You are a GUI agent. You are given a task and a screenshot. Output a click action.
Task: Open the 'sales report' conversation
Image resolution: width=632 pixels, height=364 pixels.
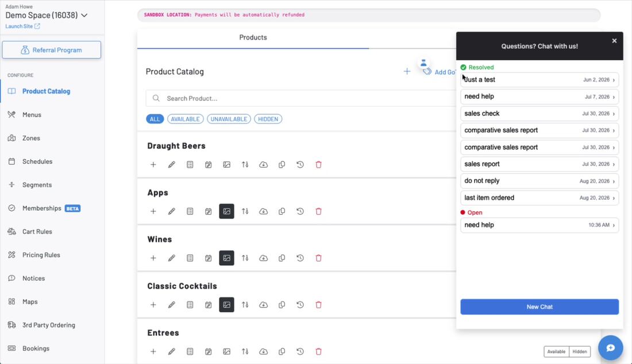click(x=539, y=164)
